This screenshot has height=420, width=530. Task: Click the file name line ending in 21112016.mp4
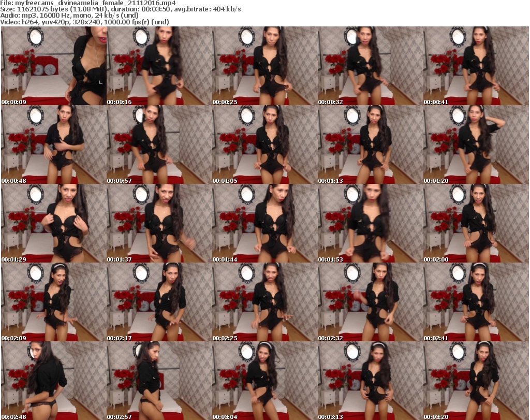click(x=88, y=3)
